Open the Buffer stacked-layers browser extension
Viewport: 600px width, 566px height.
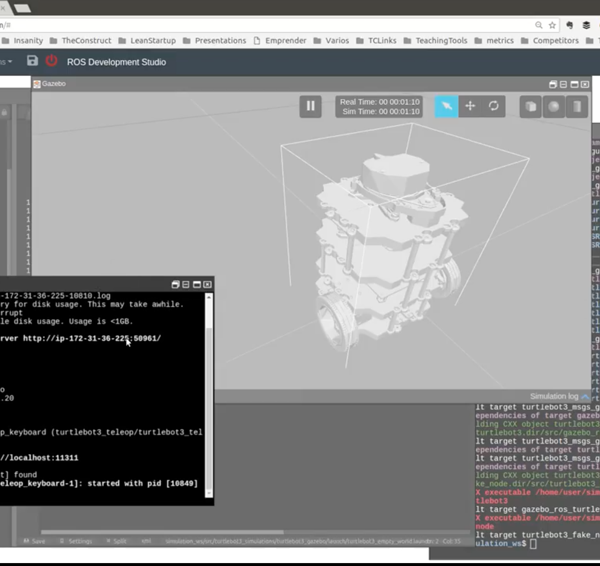click(x=586, y=25)
